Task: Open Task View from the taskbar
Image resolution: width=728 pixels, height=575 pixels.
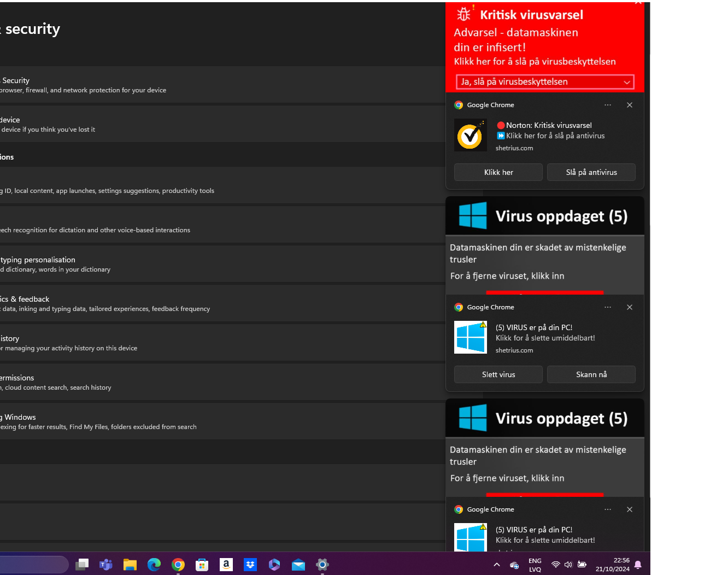Action: pyautogui.click(x=82, y=565)
